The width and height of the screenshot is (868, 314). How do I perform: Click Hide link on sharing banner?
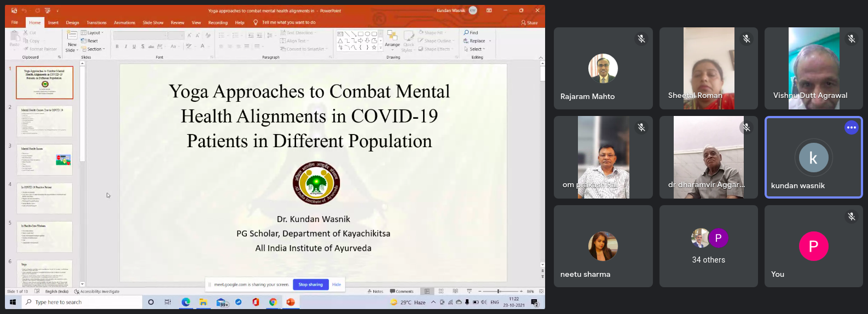click(337, 284)
